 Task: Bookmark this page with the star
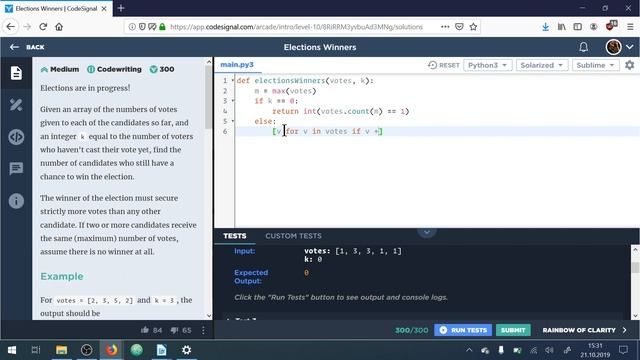click(473, 27)
